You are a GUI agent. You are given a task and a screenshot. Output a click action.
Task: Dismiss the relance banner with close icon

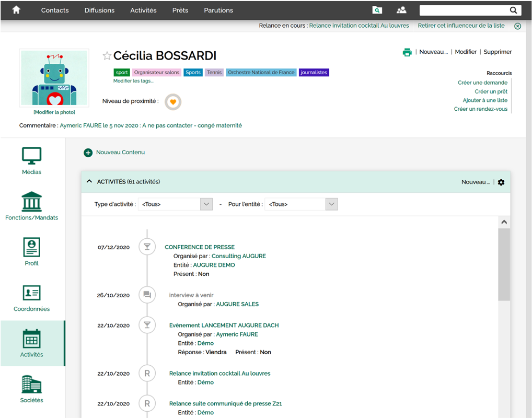tap(517, 26)
